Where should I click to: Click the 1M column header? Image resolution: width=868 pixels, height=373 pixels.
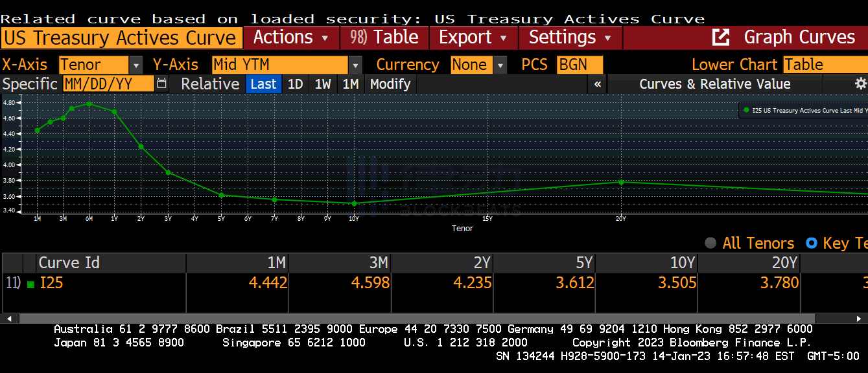tap(237, 262)
